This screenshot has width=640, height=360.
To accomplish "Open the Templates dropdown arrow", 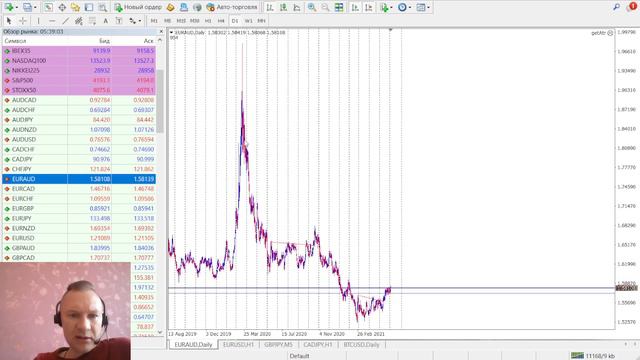I will (x=428, y=7).
